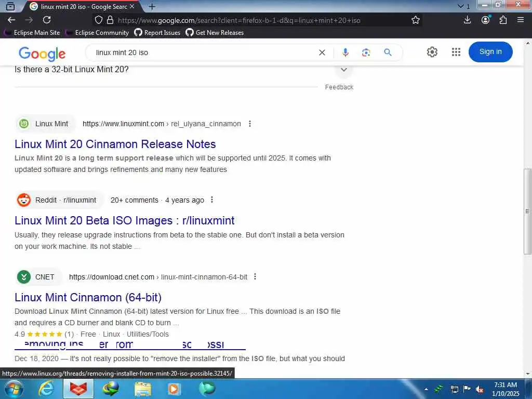Click the Reddit favicon icon
This screenshot has height=399, width=532.
pos(24,200)
